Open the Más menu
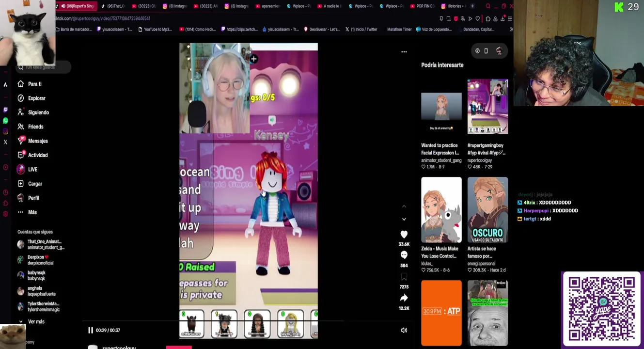Screen dimensions: 644x349 (x=27, y=212)
